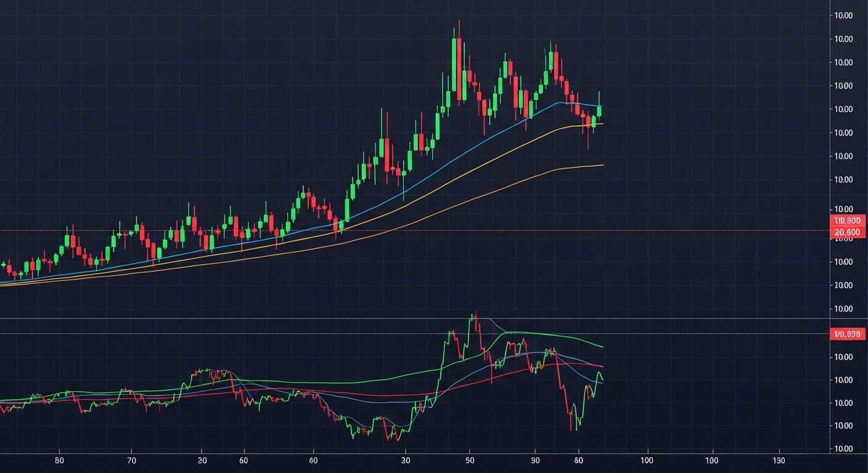Click the 30 label on the time axis
This screenshot has width=868, height=473.
(x=535, y=460)
